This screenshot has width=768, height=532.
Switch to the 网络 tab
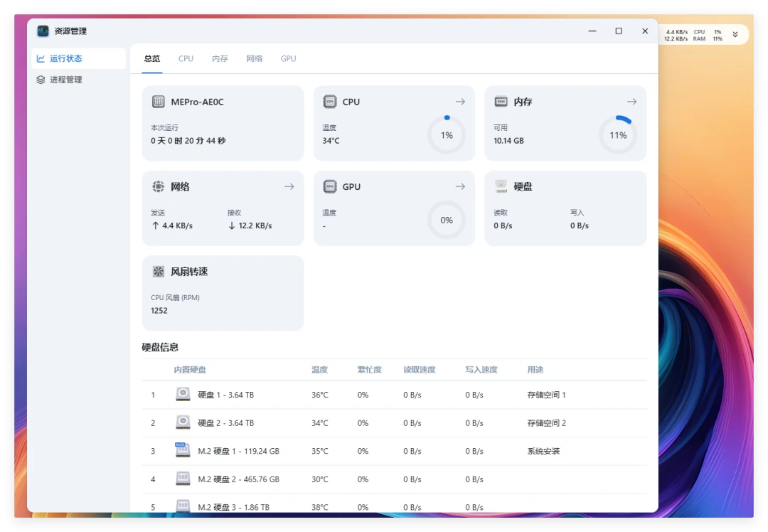tap(254, 58)
